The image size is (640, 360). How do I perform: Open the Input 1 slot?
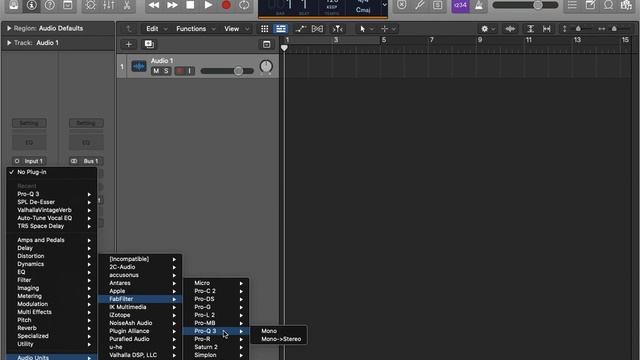[29, 161]
